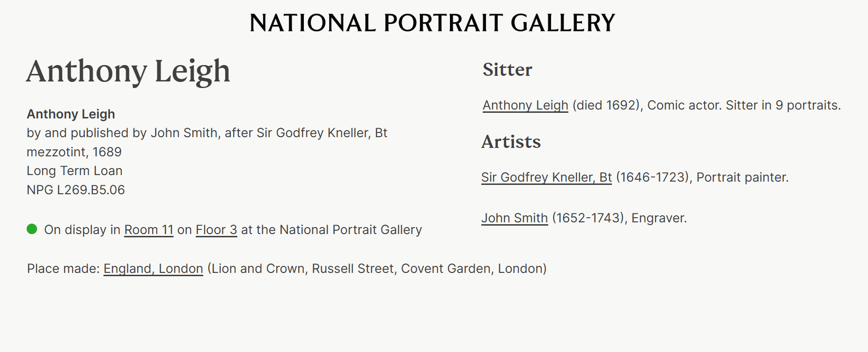Screen dimensions: 868x352
Task: Open the Anthony Leigh sitter link
Action: [x=525, y=105]
